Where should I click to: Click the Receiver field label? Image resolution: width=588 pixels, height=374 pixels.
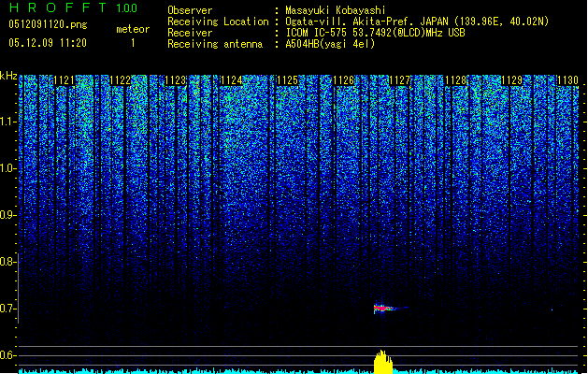[x=190, y=33]
